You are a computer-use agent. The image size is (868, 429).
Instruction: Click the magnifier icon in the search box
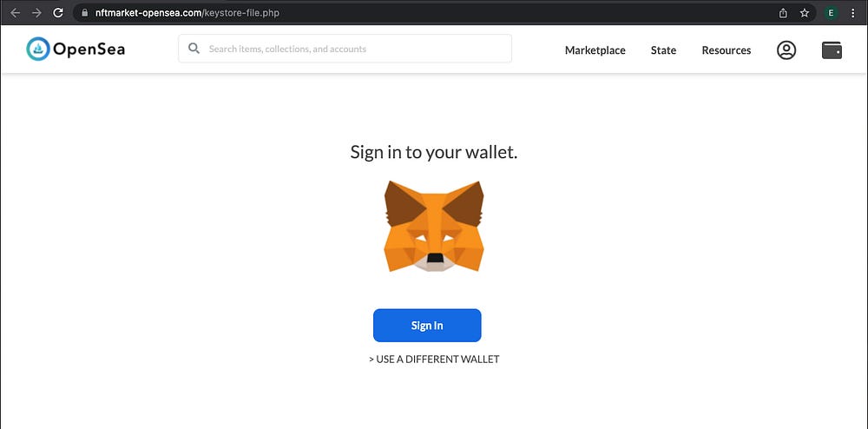pyautogui.click(x=194, y=48)
